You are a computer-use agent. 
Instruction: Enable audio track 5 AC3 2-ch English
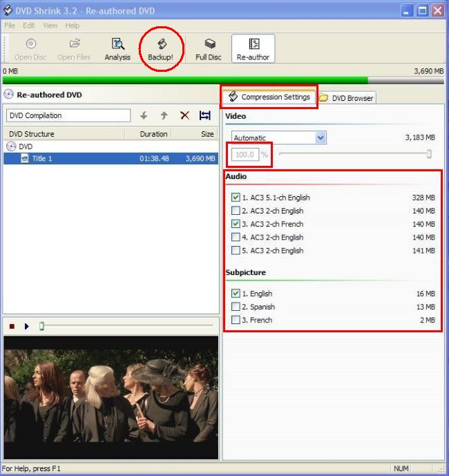click(x=236, y=250)
